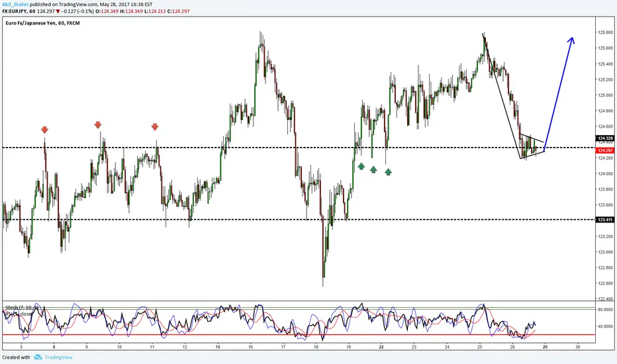The height and width of the screenshot is (364, 617).
Task: Click date label 29 on time axis
Action: [545, 347]
